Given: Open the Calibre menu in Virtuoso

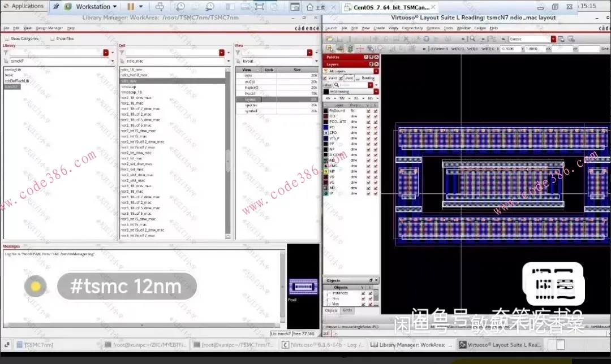Looking at the screenshot, I should pyautogui.click(x=480, y=28).
